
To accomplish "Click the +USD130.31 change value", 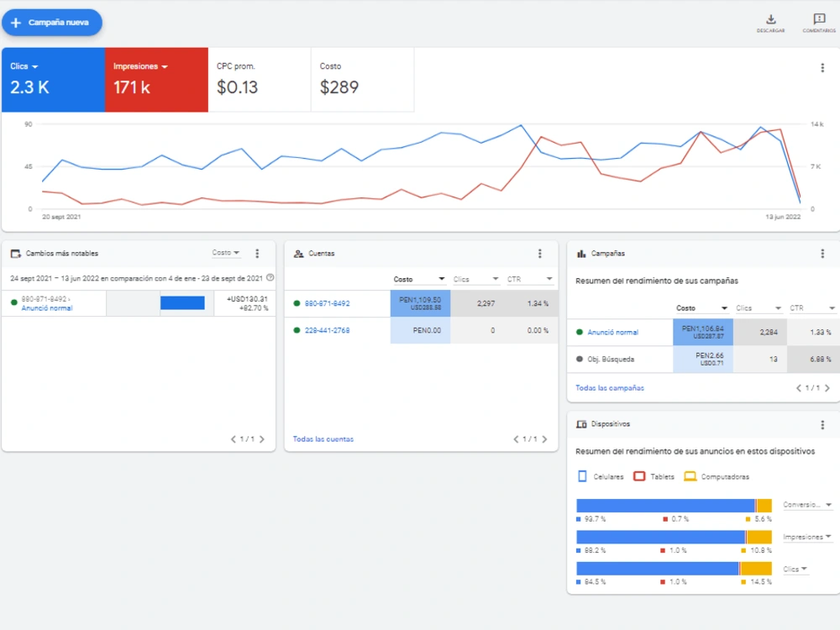I will click(x=247, y=299).
